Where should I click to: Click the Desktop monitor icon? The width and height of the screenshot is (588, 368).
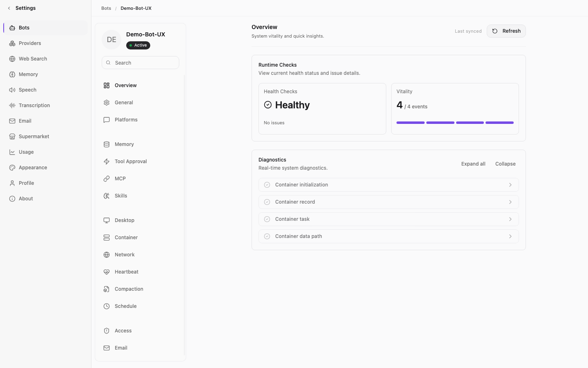coord(107,220)
